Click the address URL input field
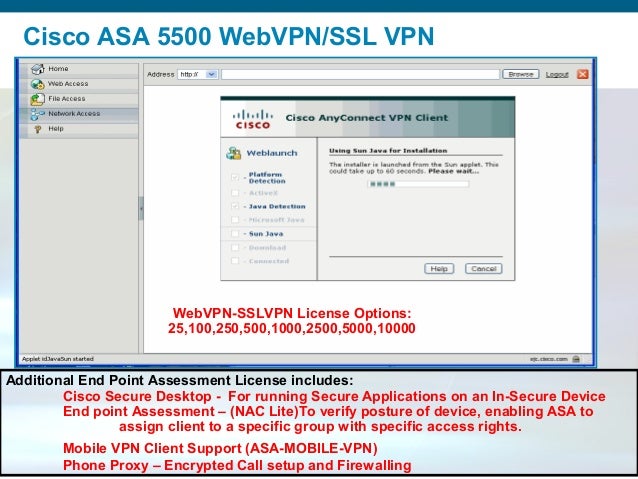 (361, 74)
